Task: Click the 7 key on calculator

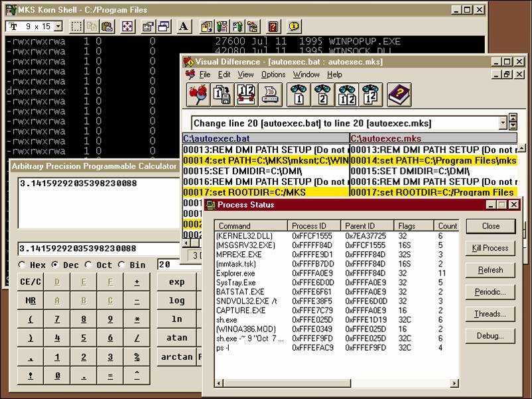Action: coord(57,319)
